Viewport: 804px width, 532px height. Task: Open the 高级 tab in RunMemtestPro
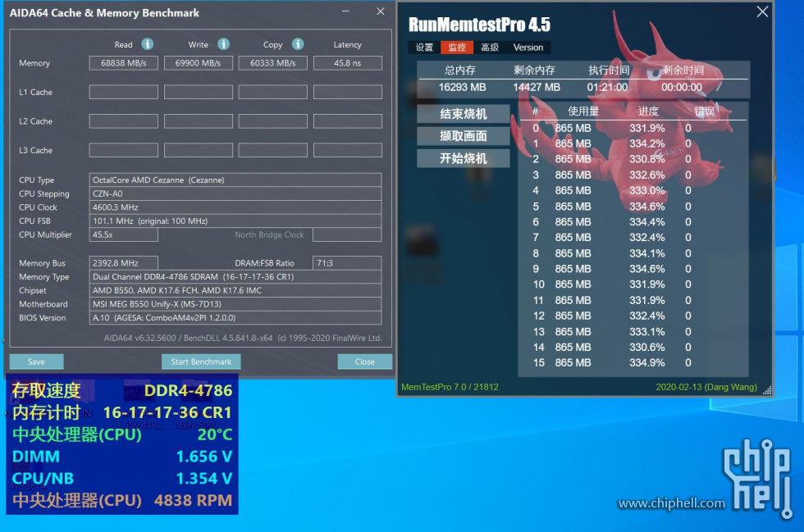(x=490, y=48)
